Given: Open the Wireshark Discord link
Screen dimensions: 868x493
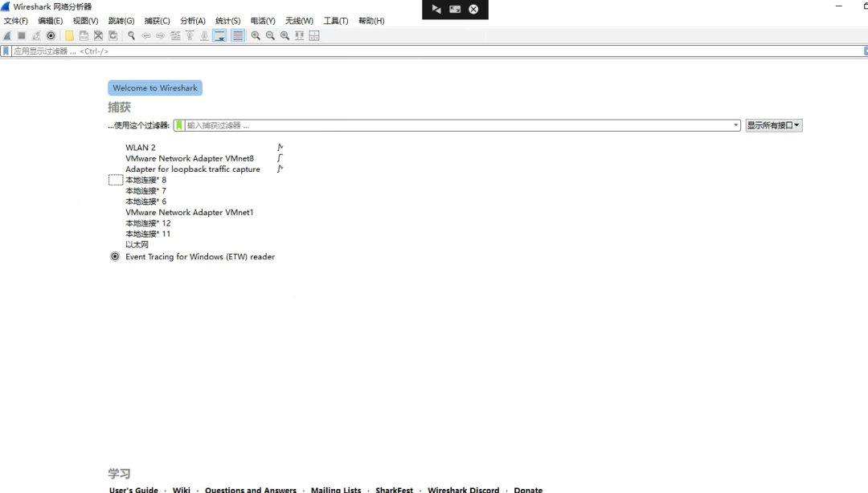Looking at the screenshot, I should (x=464, y=490).
